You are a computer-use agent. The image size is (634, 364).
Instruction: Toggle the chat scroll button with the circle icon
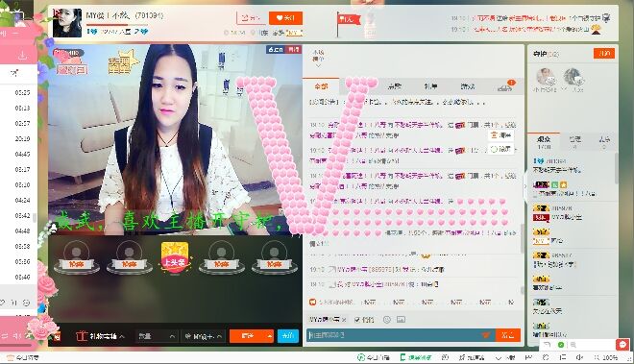pyautogui.click(x=500, y=149)
